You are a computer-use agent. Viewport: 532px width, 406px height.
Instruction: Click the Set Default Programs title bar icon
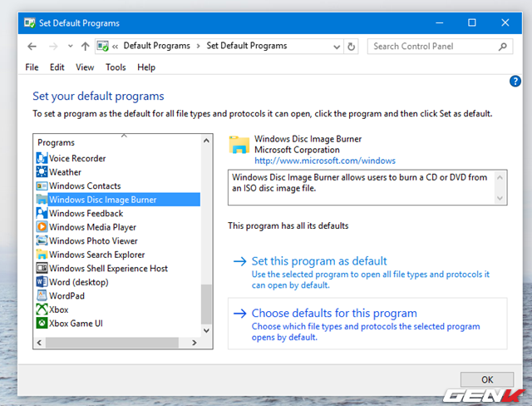click(x=30, y=22)
